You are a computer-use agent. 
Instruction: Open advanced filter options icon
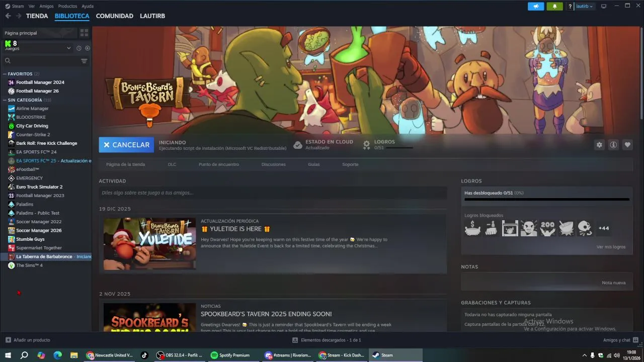84,61
